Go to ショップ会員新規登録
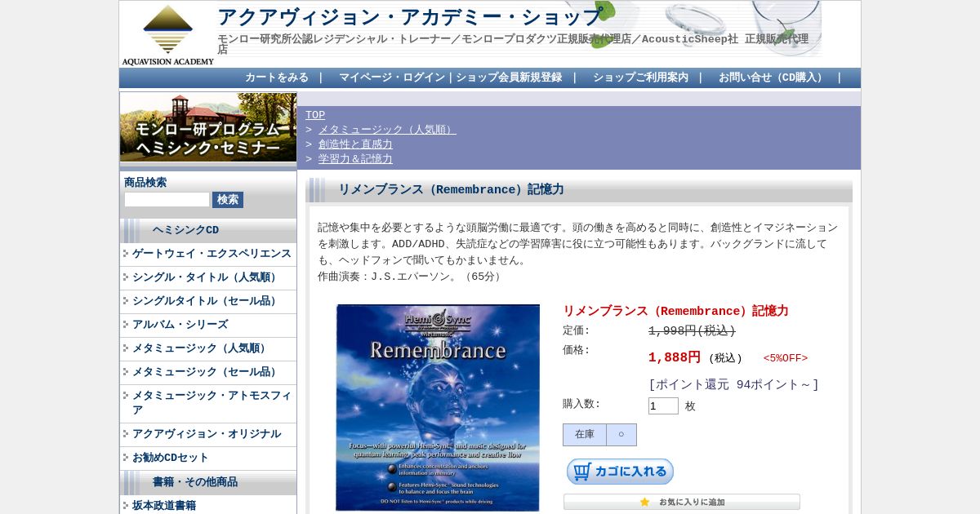The height and width of the screenshot is (514, 980). [509, 78]
